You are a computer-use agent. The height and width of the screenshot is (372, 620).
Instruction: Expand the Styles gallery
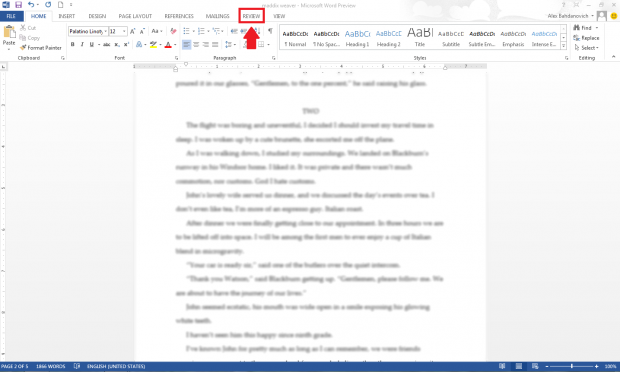tap(563, 46)
